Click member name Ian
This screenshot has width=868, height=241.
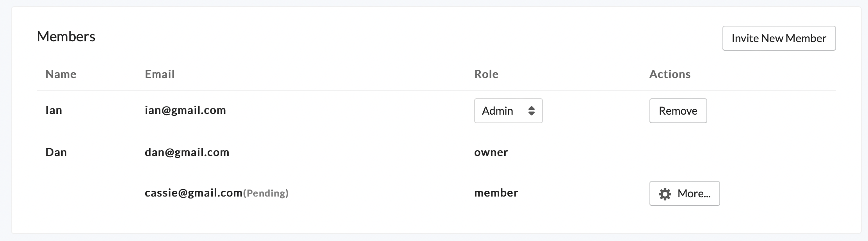(53, 110)
